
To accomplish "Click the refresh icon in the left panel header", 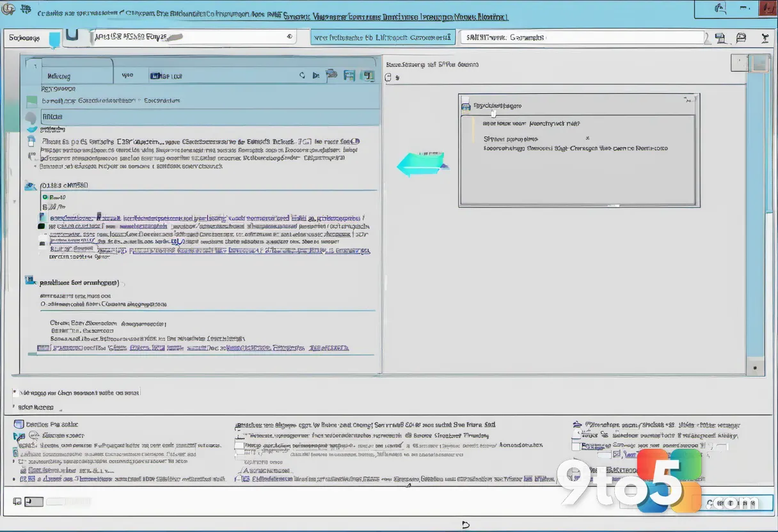I will pyautogui.click(x=302, y=75).
